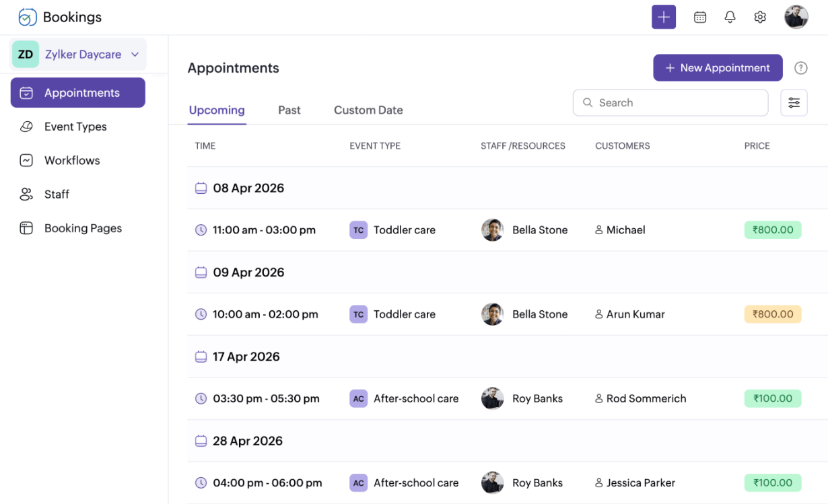828x504 pixels.
Task: Open the settings gear icon
Action: point(760,17)
